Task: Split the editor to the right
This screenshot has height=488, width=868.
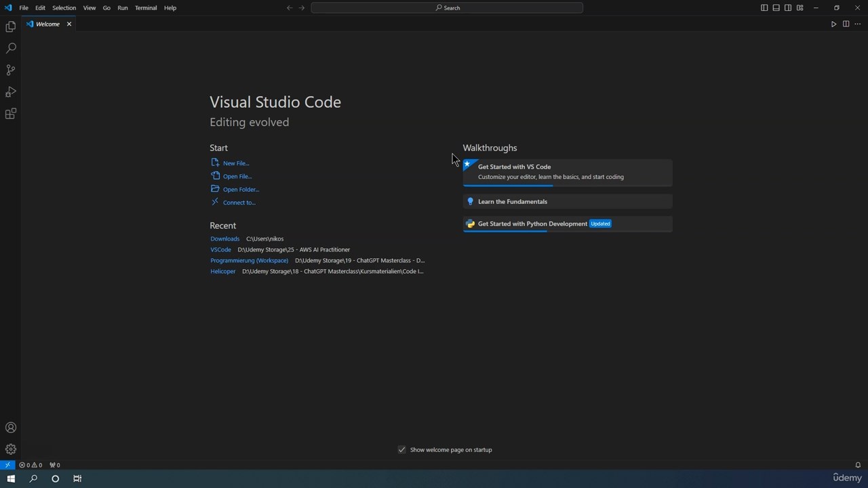Action: pyautogui.click(x=846, y=24)
